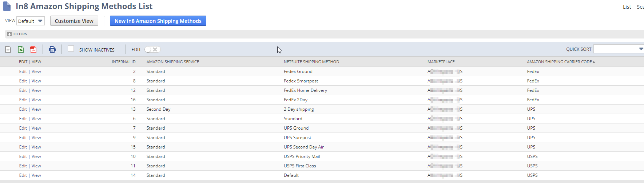Open the View dropdown set to Default
This screenshot has height=183, width=644.
tap(31, 21)
